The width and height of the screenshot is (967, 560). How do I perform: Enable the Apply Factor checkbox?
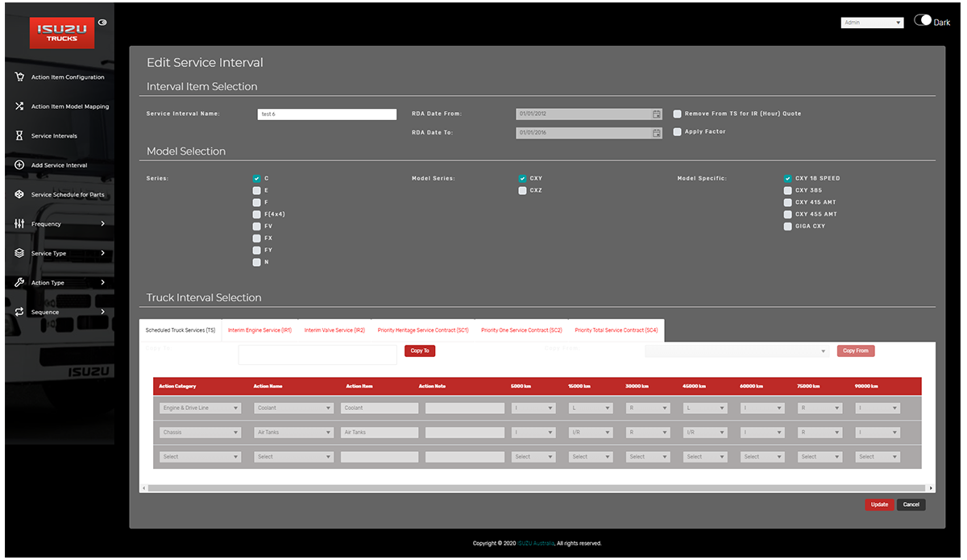point(678,132)
